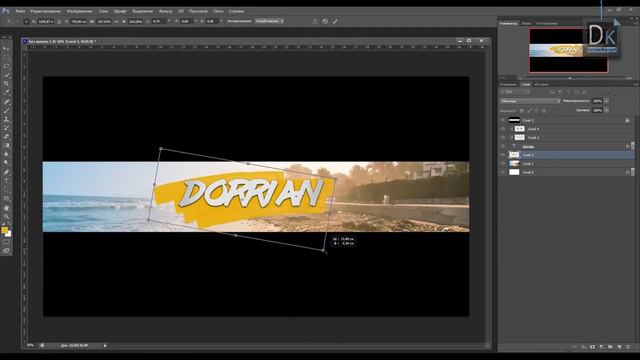
Task: Click the add layer mask icon
Action: coord(592,347)
